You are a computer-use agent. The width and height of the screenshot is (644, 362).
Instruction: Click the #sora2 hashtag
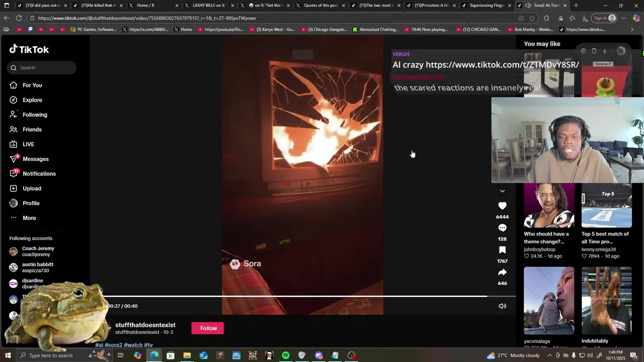point(113,345)
